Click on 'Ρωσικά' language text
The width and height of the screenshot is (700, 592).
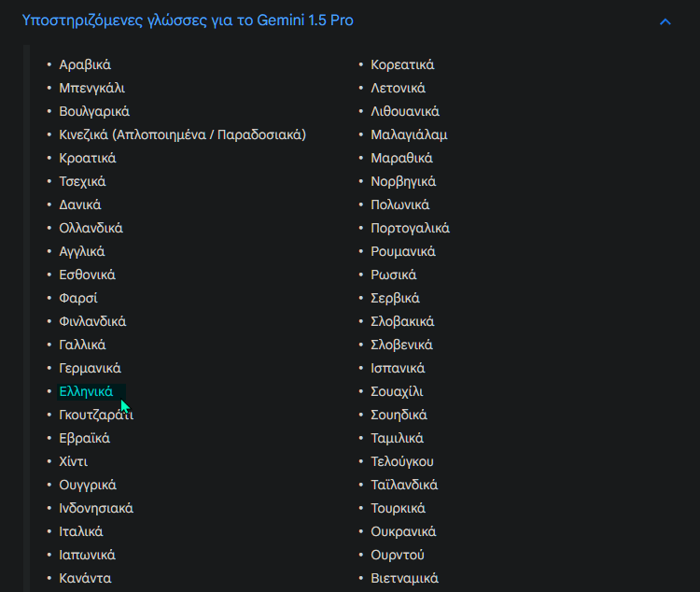[x=393, y=275]
